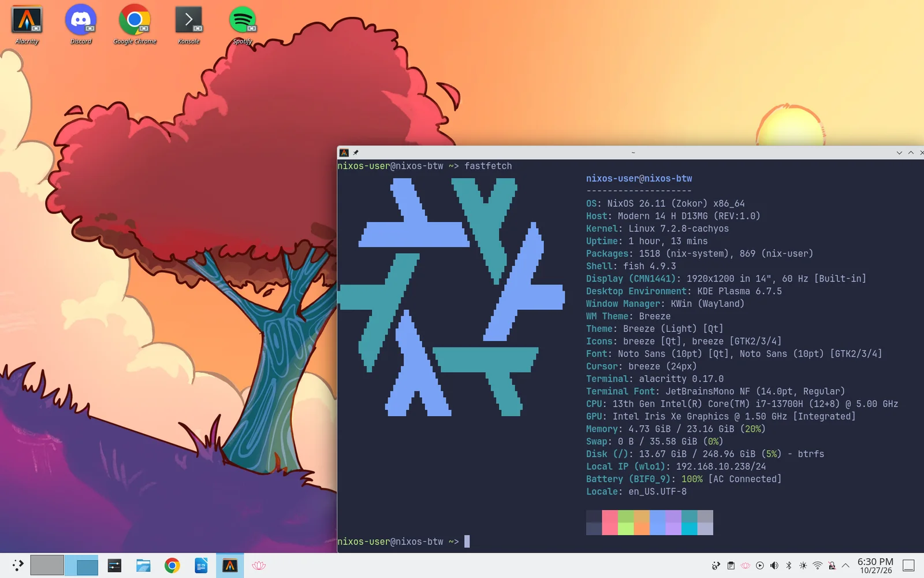The height and width of the screenshot is (578, 924).
Task: Click the pink lotus icon in the taskbar
Action: pos(259,565)
